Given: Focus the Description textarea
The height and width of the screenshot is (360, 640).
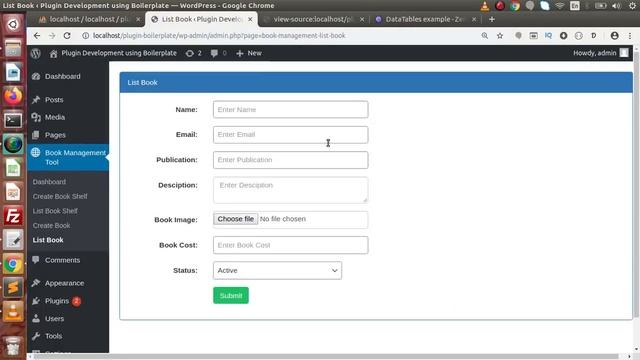Looking at the screenshot, I should pyautogui.click(x=290, y=190).
